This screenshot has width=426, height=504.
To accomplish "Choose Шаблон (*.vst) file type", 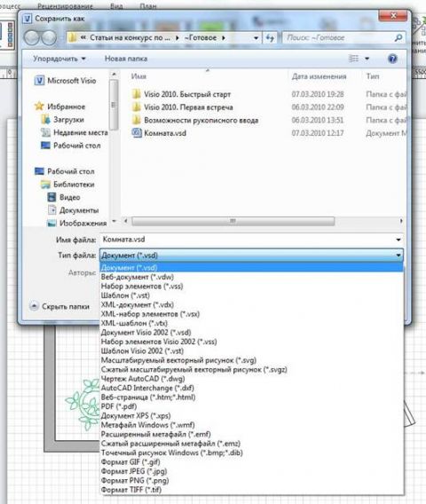I will point(252,295).
